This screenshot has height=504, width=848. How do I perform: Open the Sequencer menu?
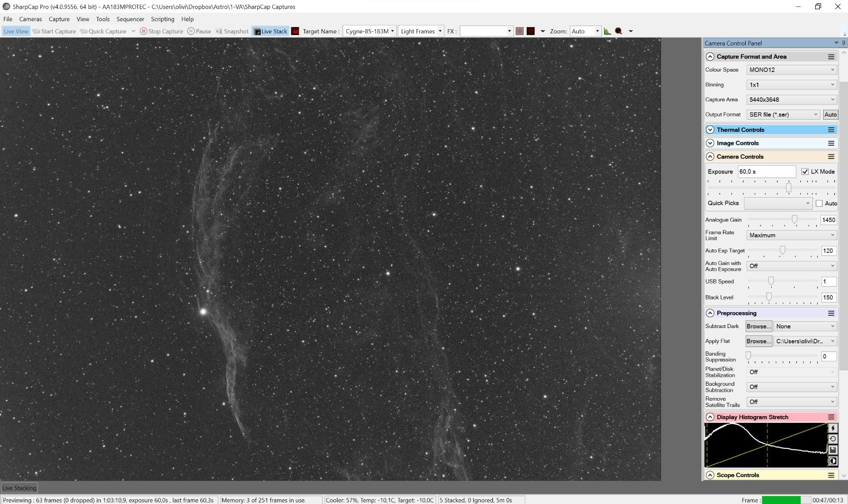pos(130,19)
